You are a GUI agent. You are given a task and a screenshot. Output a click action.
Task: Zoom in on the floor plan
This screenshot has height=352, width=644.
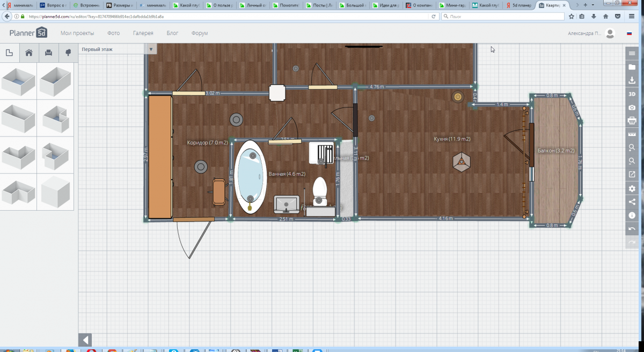point(632,148)
